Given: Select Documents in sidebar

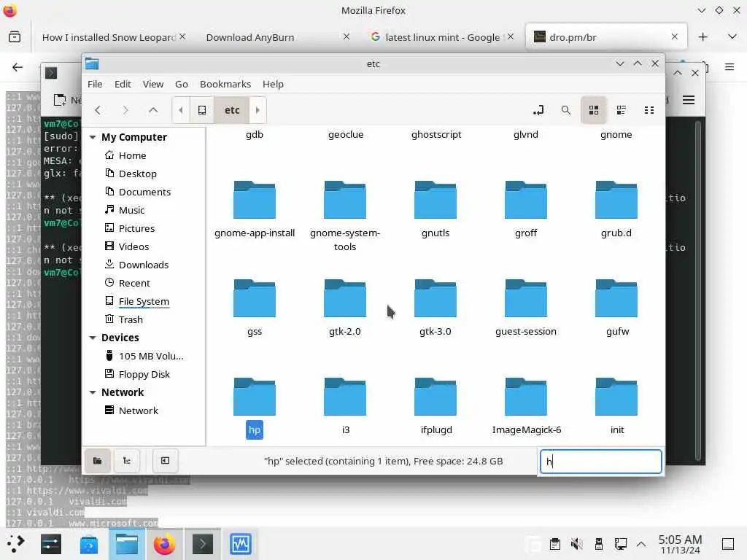Looking at the screenshot, I should pos(144,192).
